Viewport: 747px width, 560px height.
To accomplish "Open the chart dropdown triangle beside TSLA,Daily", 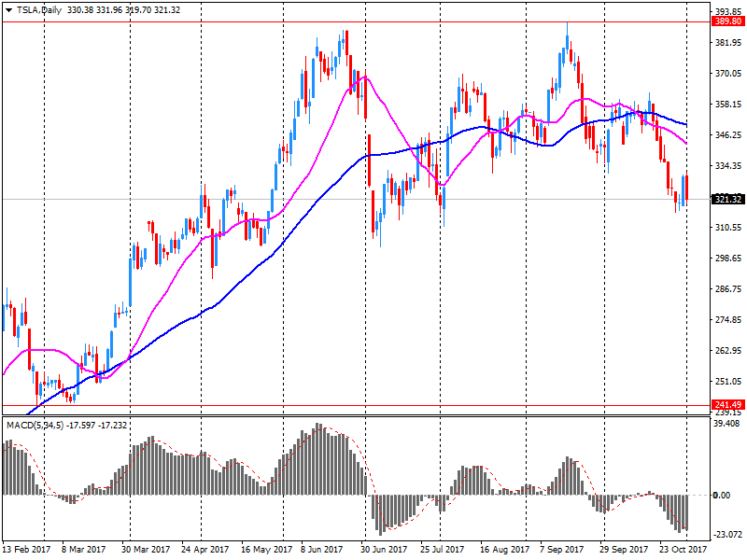I will point(8,10).
